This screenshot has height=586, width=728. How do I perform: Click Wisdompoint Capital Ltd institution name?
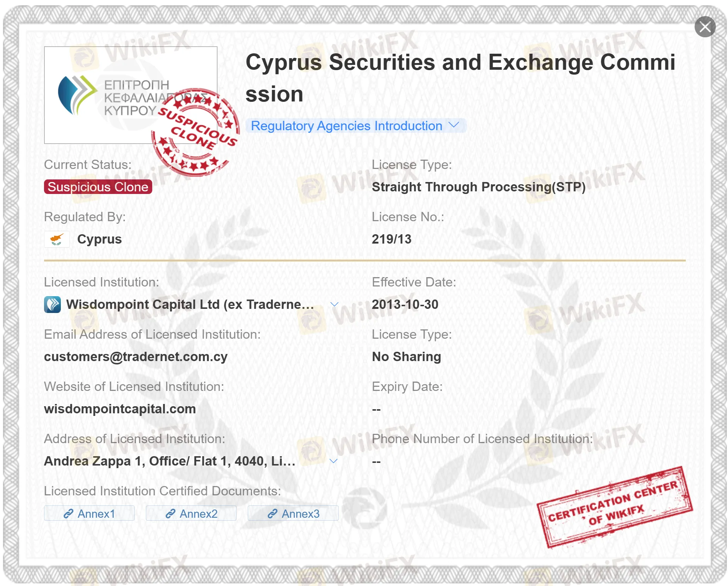[190, 304]
